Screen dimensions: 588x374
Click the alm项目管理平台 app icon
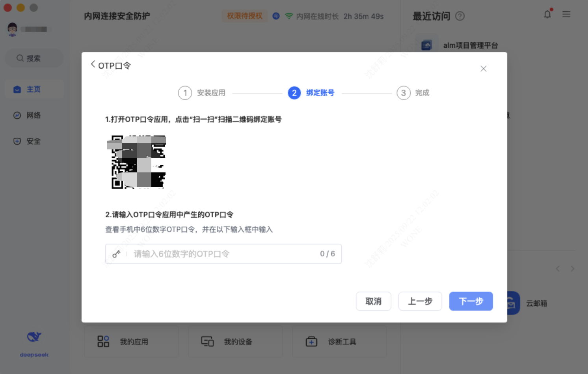[x=426, y=45]
